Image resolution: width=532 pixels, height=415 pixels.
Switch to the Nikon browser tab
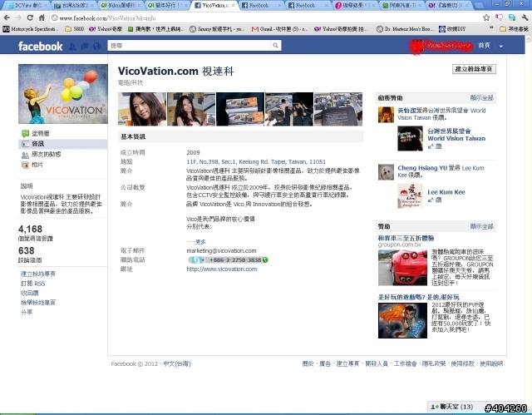point(121,6)
